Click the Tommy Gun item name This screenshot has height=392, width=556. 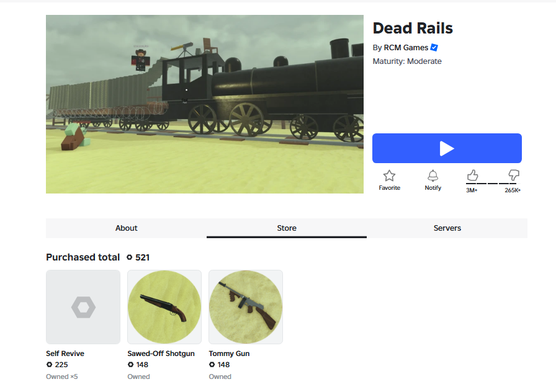[229, 354]
